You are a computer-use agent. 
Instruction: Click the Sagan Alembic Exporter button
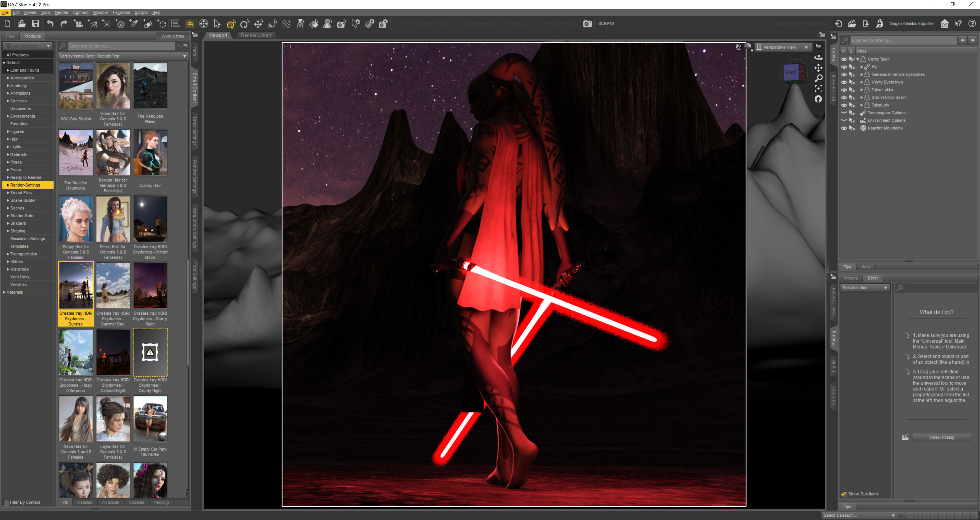[912, 23]
